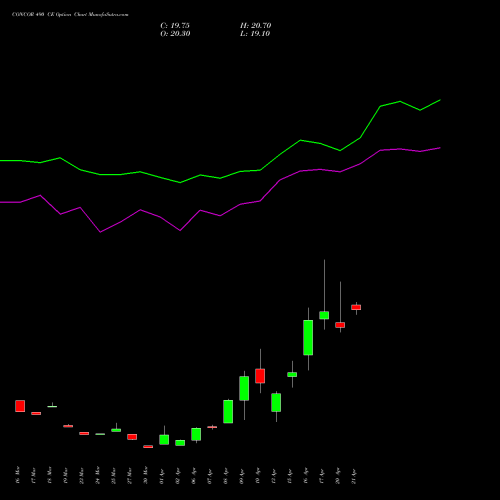Select the tall green candle above 16 Apr
The height and width of the screenshot is (500, 500).
click(308, 338)
